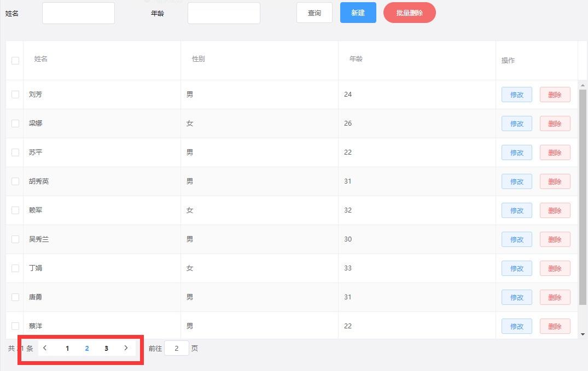Delete 吴秀兰 with 删除 button
Screen dimensions: 588x371
[555, 239]
